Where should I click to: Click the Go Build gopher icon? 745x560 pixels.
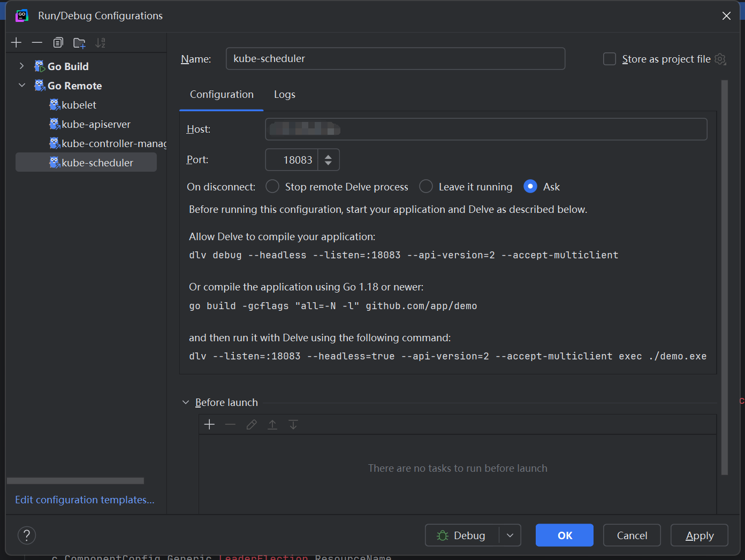point(40,66)
